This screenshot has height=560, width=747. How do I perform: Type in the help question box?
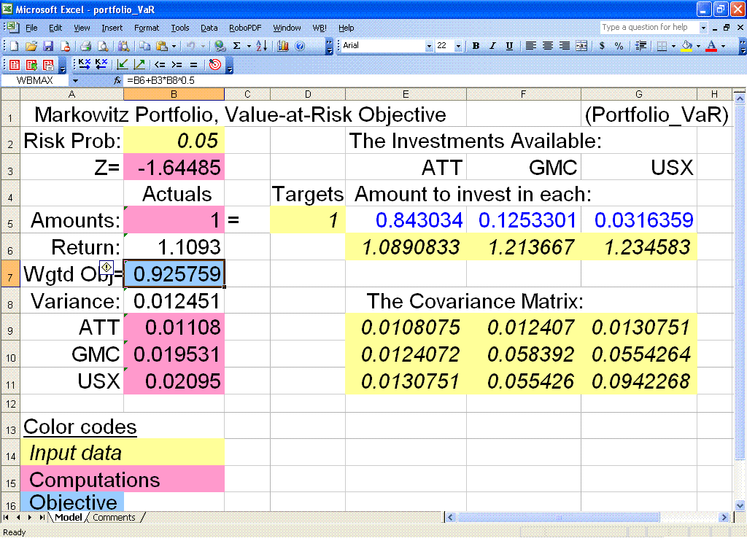pos(649,28)
